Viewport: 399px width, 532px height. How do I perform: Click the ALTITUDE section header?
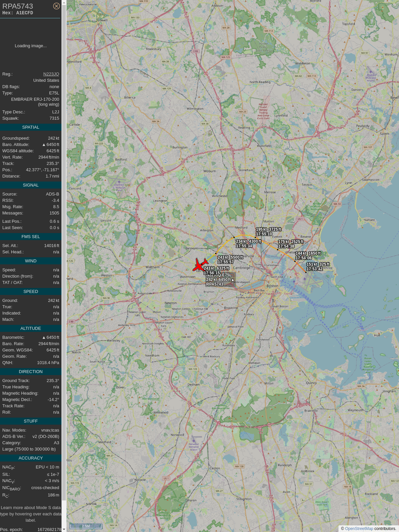31,329
